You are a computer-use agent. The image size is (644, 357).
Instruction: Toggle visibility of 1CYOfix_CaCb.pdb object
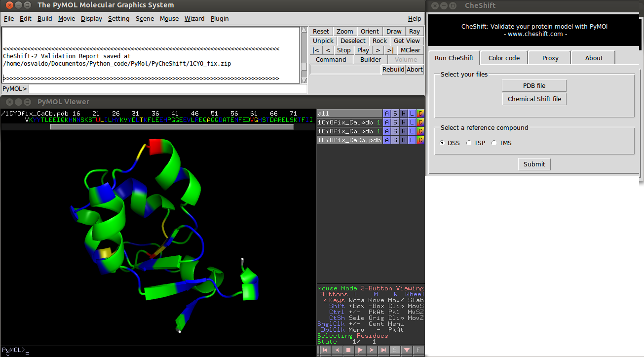tap(349, 140)
